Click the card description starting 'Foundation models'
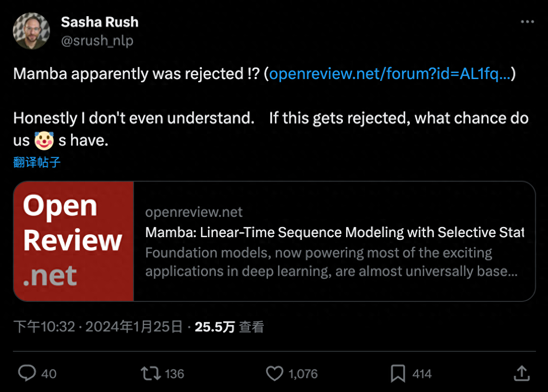The image size is (548, 392). [x=331, y=262]
